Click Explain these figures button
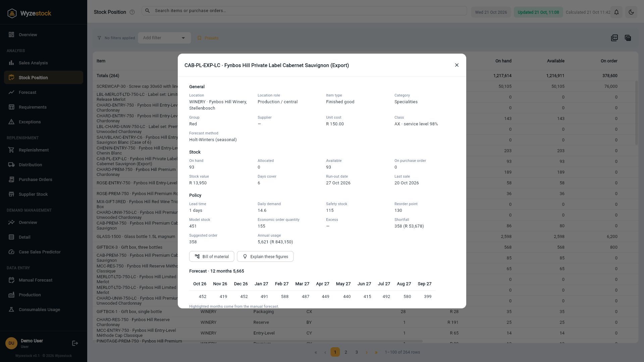Image resolution: width=644 pixels, height=362 pixels. click(x=265, y=256)
